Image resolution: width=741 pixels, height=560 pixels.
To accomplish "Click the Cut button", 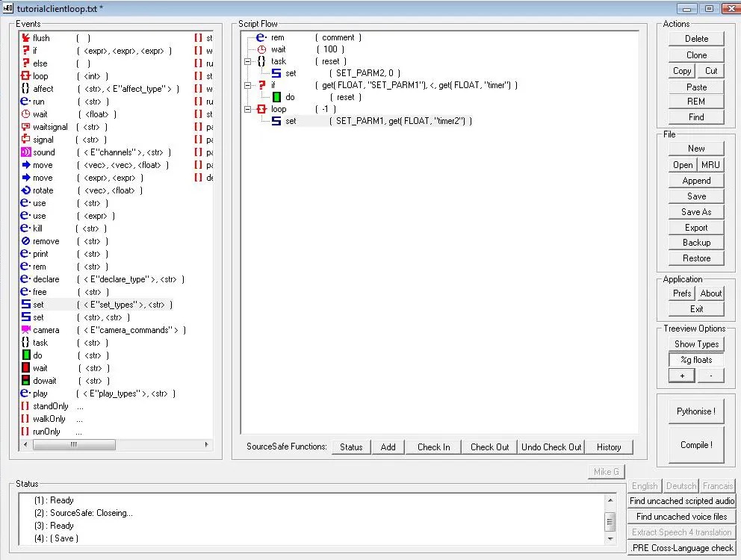I will [711, 71].
